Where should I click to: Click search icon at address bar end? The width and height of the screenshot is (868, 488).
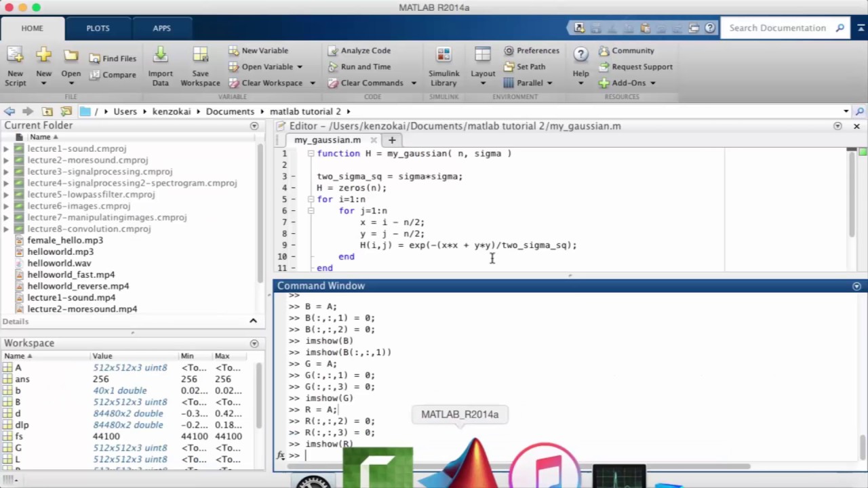860,111
